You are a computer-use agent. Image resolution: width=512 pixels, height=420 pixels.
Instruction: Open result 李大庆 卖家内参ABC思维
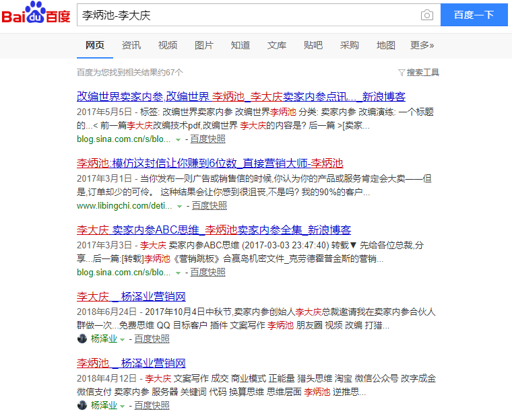point(214,230)
